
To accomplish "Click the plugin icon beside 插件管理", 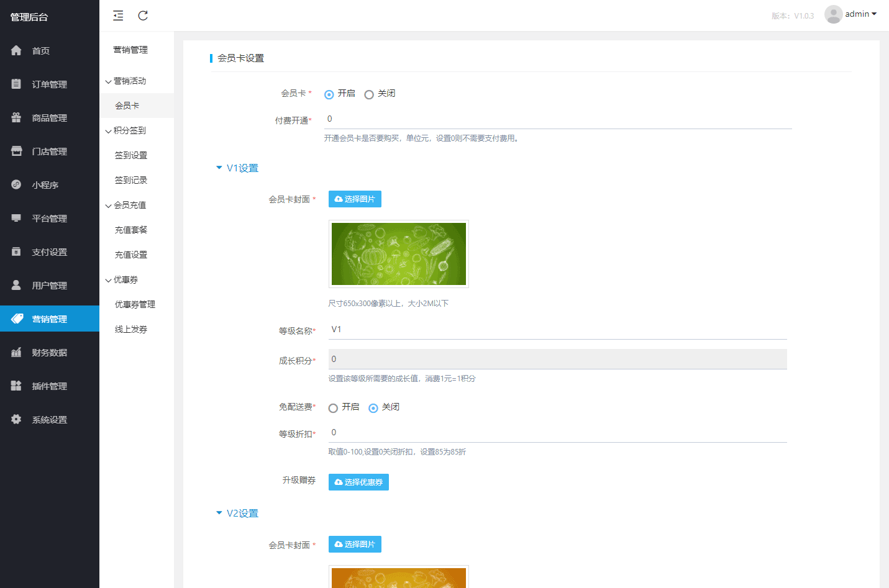I will coord(16,386).
